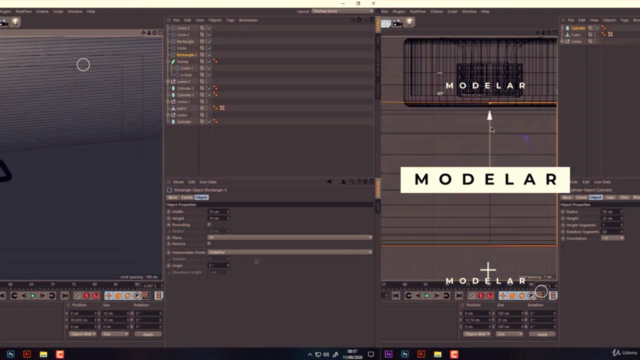640x360 pixels.
Task: Open timeline layout icon at left window's transport end
Action: coord(159,296)
